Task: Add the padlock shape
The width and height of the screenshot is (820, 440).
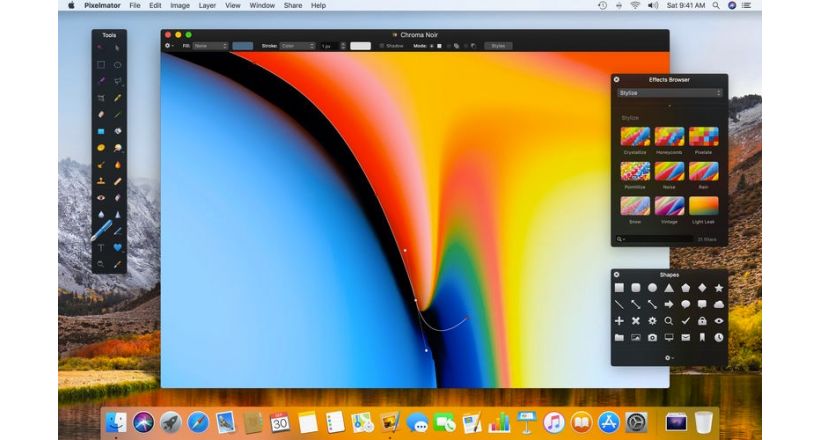Action: click(x=702, y=321)
